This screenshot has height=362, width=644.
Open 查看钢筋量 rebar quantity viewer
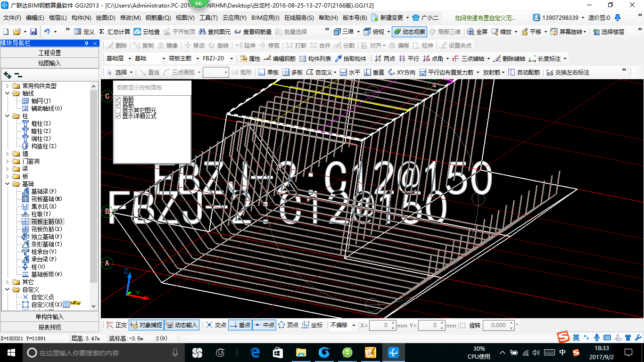(x=253, y=32)
